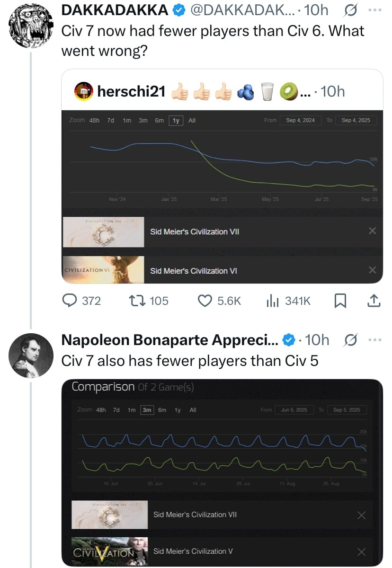Open more options on Napoleon's reply

(374, 339)
